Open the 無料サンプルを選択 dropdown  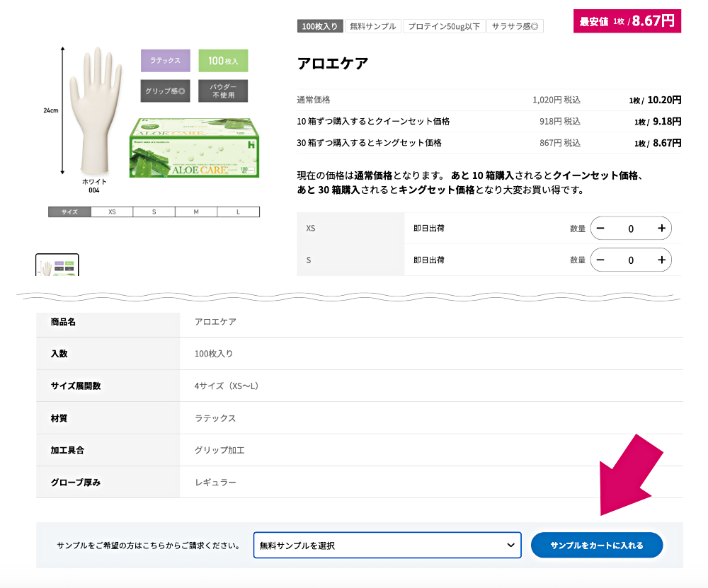(387, 546)
